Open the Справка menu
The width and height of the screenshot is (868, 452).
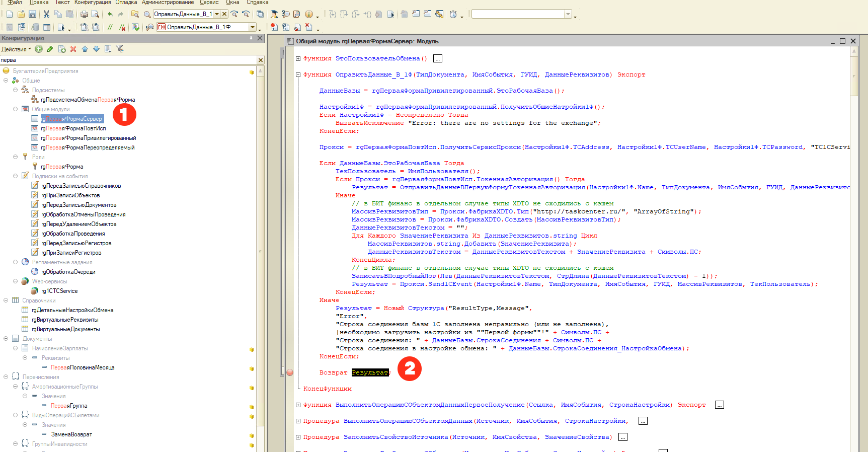pyautogui.click(x=258, y=3)
